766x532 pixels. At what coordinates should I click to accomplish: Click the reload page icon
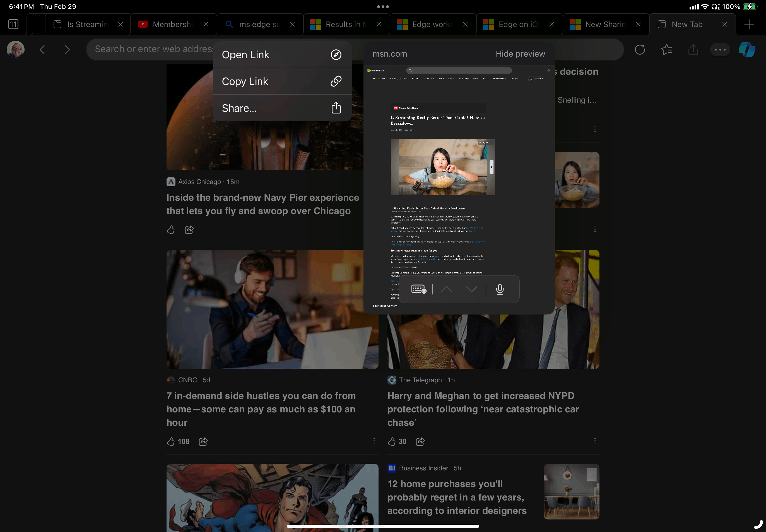[x=640, y=50]
